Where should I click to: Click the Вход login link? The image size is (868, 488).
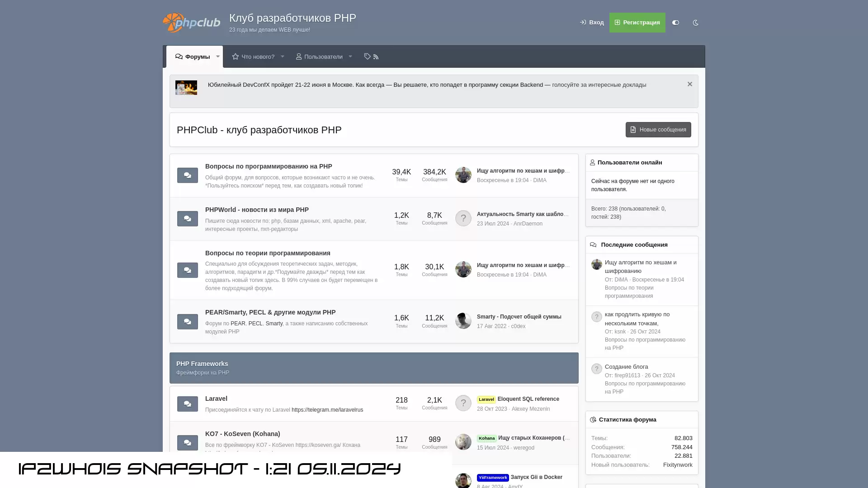592,23
